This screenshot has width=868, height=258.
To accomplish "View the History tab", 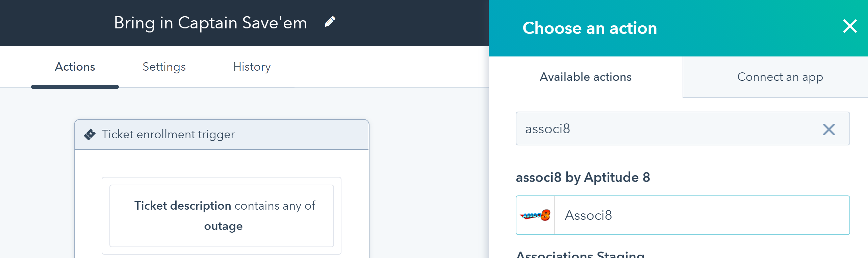I will (252, 67).
